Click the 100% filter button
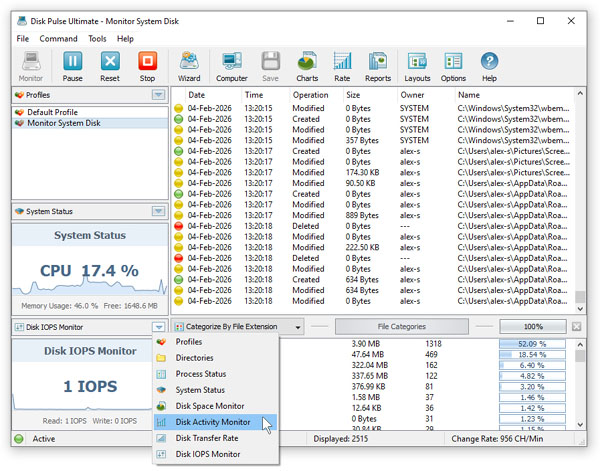Screen dimensions: 600x471 533,327
